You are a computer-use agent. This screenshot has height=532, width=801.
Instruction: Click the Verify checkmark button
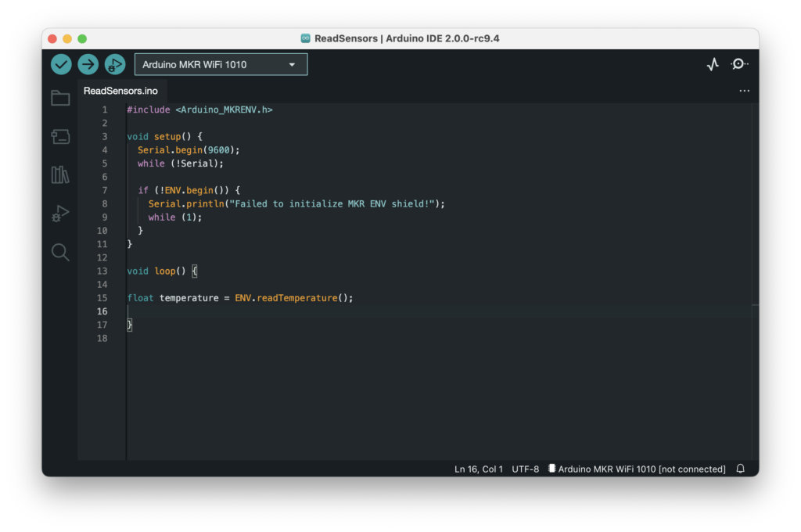[61, 64]
